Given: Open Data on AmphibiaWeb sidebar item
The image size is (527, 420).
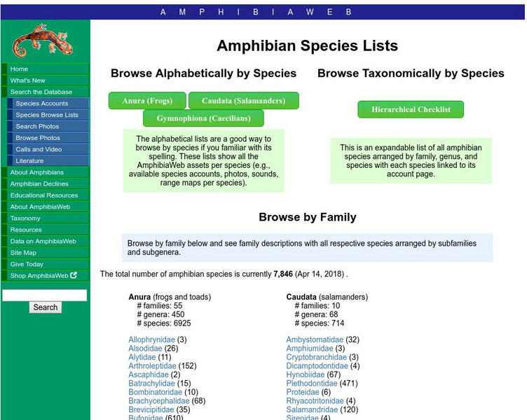Looking at the screenshot, I should click(x=46, y=241).
